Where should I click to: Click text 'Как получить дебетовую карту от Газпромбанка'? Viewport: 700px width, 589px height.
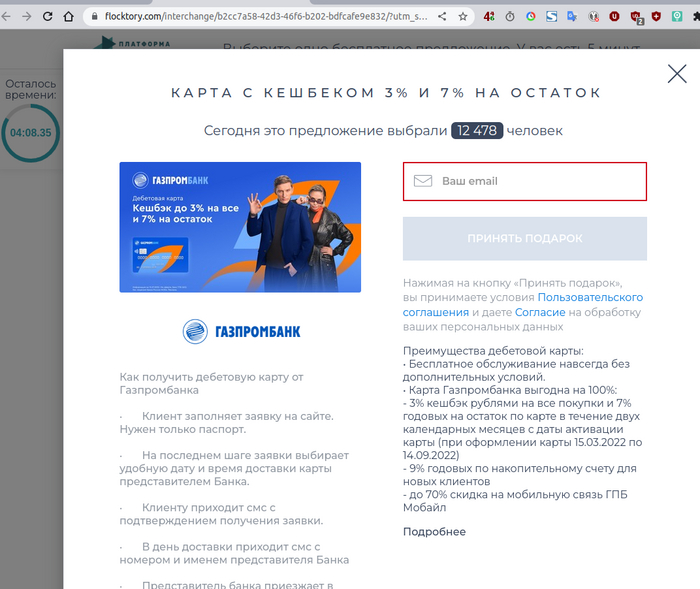coord(211,384)
